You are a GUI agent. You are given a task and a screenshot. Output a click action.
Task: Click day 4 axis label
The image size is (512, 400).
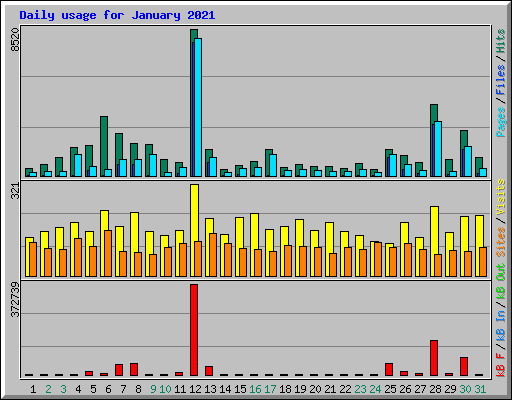tap(78, 389)
